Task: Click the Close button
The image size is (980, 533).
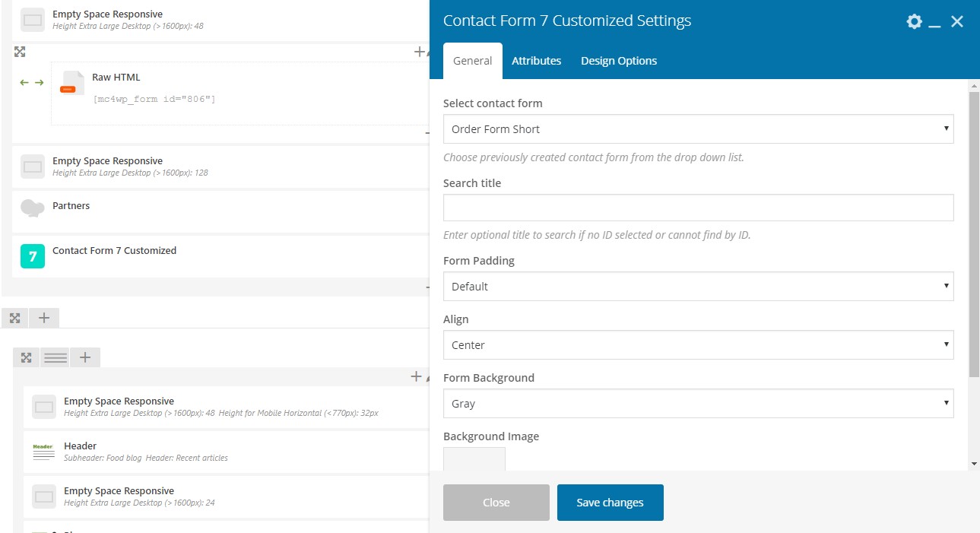Action: coord(496,503)
